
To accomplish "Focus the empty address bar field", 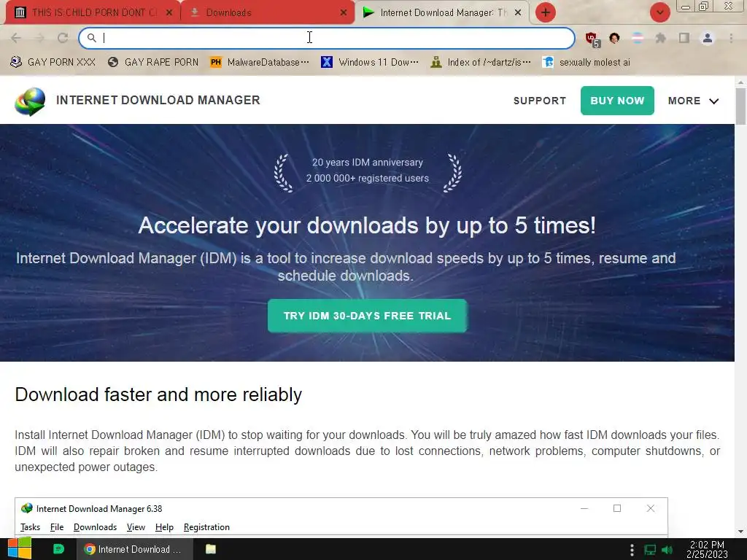I will point(326,38).
